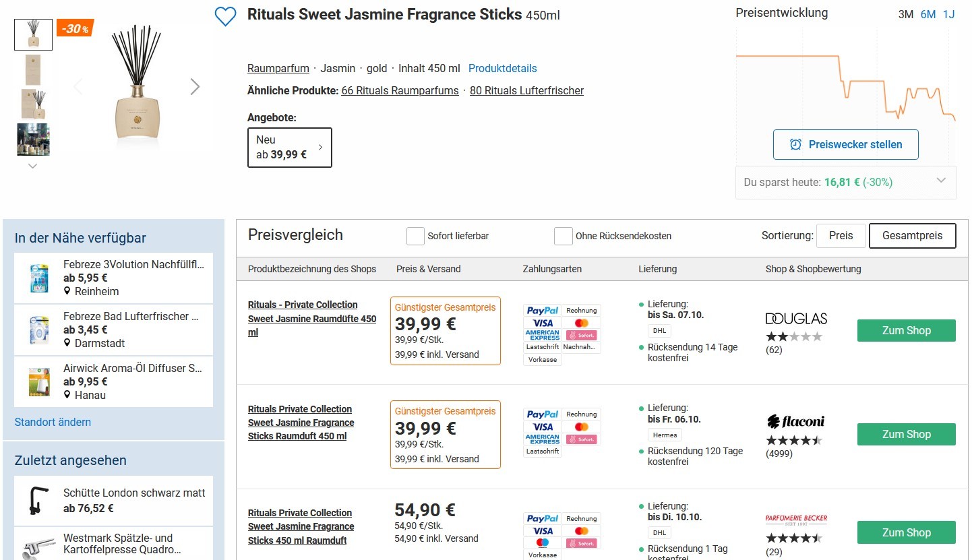Open Parfümerie Becker offer title link
This screenshot has width=972, height=560.
[x=301, y=526]
